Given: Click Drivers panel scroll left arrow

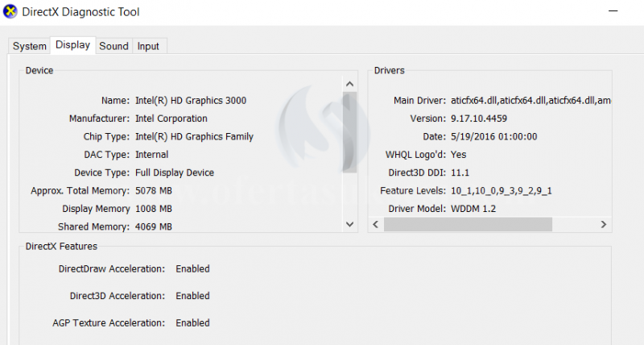Looking at the screenshot, I should click(375, 225).
